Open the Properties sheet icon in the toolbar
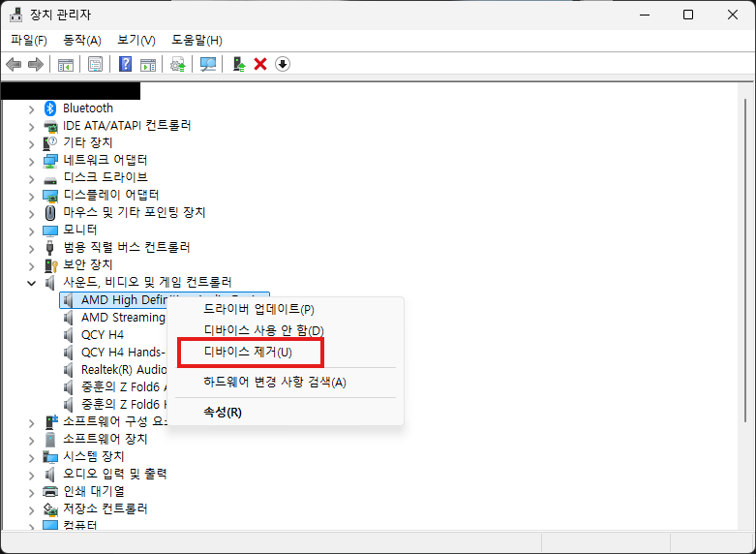The image size is (756, 554). tap(96, 64)
